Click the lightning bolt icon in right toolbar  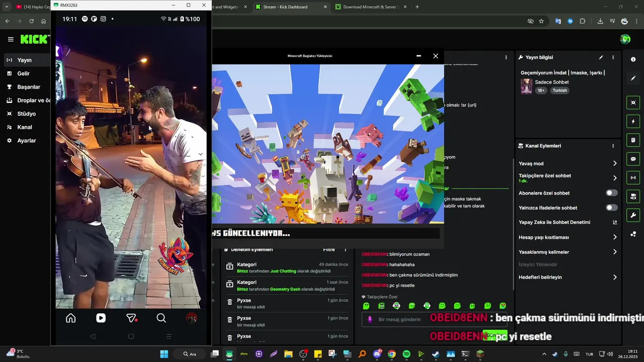(x=633, y=121)
